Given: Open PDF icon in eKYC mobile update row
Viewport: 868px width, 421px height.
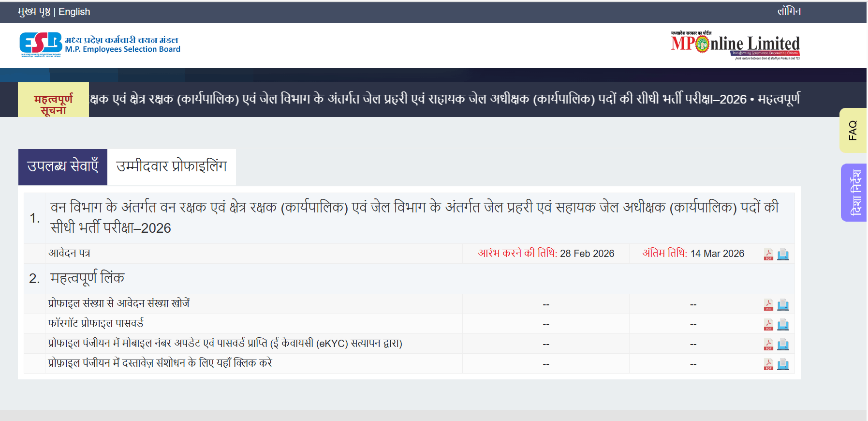Looking at the screenshot, I should 768,344.
